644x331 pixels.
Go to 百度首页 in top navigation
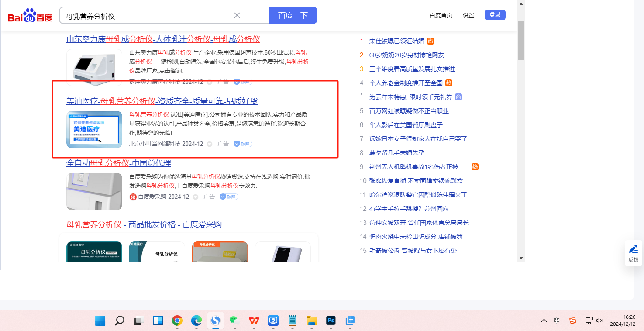point(441,15)
